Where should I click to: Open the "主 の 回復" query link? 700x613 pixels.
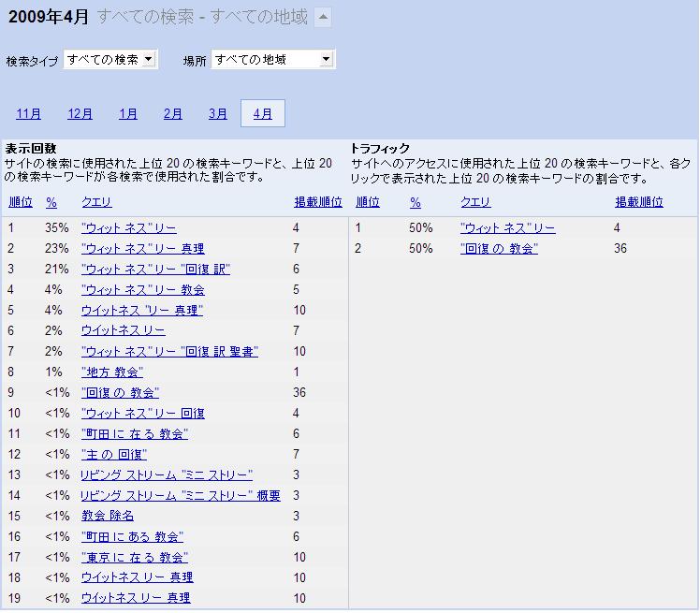tap(114, 455)
